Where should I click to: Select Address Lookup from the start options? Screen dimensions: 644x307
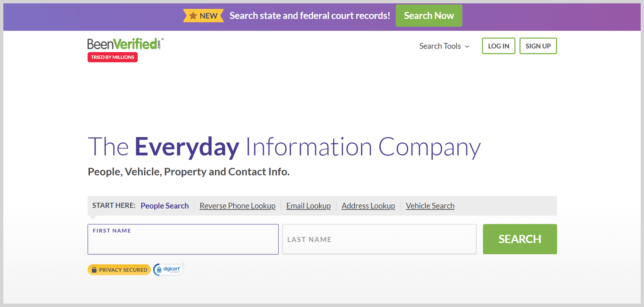pos(368,205)
